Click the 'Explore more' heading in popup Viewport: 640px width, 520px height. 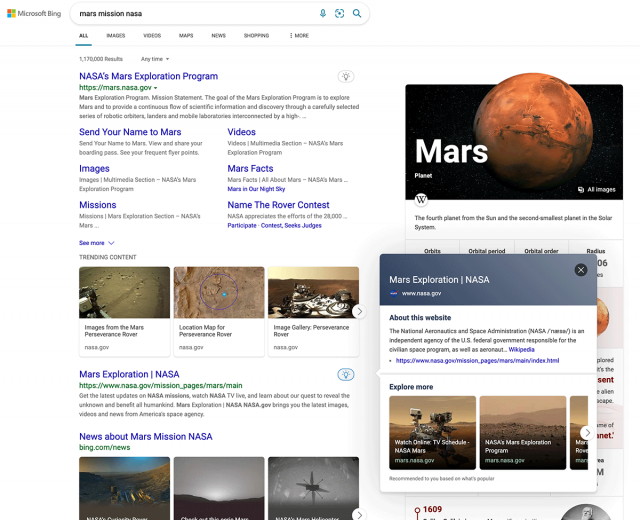tap(411, 387)
